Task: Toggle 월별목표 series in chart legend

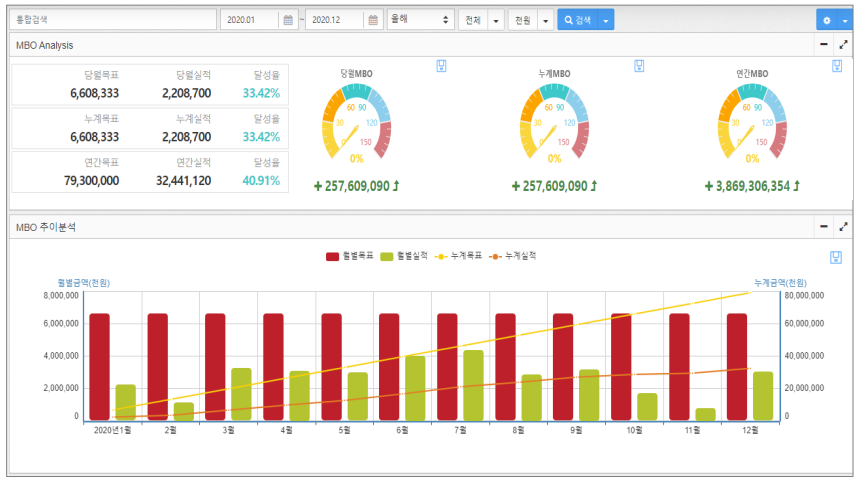Action: point(349,256)
